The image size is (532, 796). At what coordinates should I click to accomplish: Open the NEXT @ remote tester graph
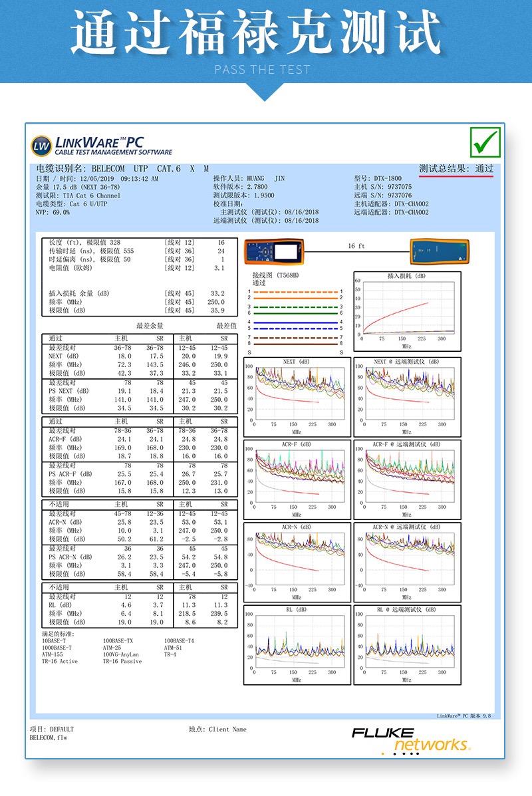coord(407,397)
